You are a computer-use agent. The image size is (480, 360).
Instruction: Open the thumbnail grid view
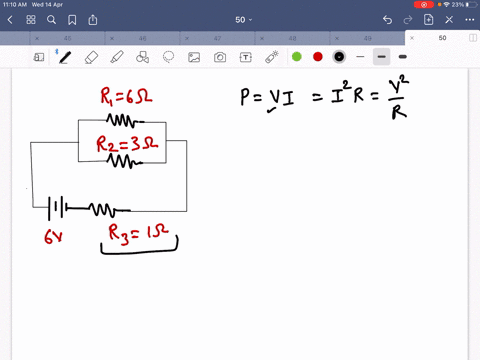coord(31,20)
